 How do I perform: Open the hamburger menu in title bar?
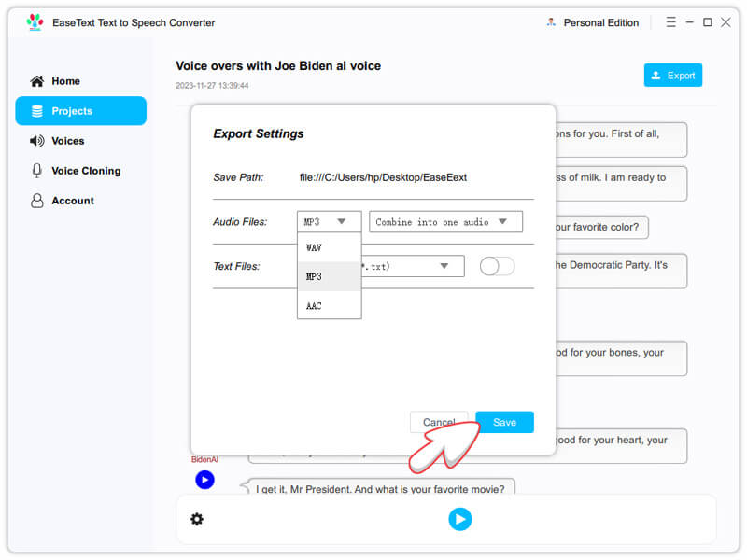click(x=670, y=22)
